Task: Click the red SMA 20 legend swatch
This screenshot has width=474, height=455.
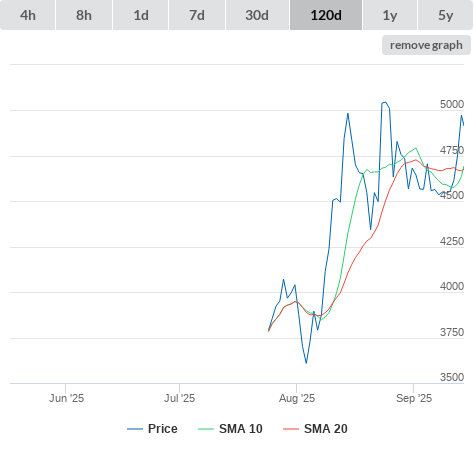Action: coord(291,429)
